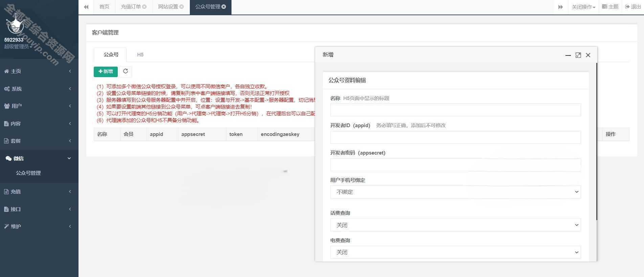Click the tab scroll-right double arrow icon
Screen dimensions: 644x277
pyautogui.click(x=560, y=7)
